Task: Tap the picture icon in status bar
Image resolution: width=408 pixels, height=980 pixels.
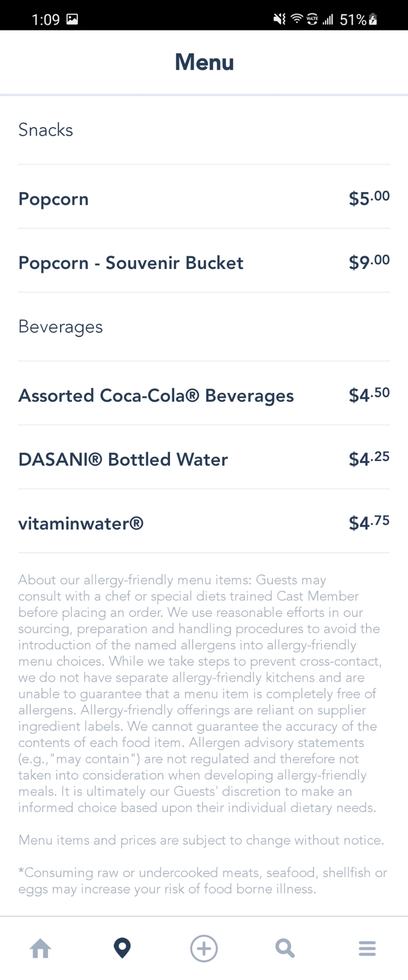Action: [72, 20]
